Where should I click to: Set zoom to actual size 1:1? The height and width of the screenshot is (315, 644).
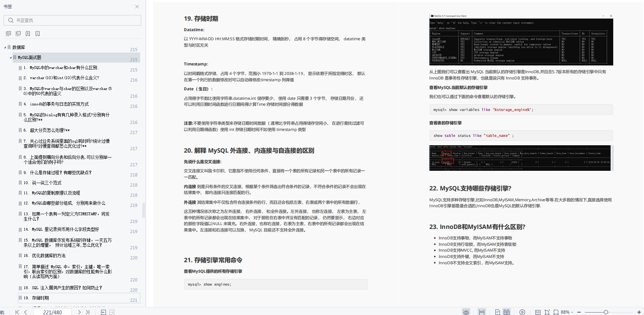(x=538, y=312)
